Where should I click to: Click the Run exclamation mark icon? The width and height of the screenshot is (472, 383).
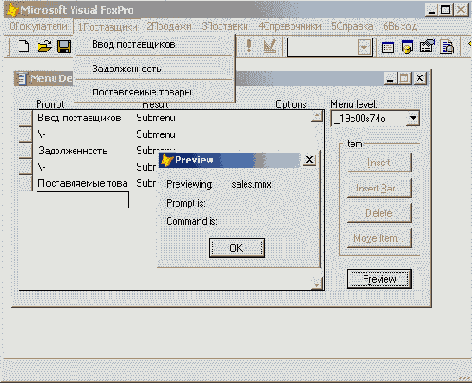pyautogui.click(x=249, y=46)
